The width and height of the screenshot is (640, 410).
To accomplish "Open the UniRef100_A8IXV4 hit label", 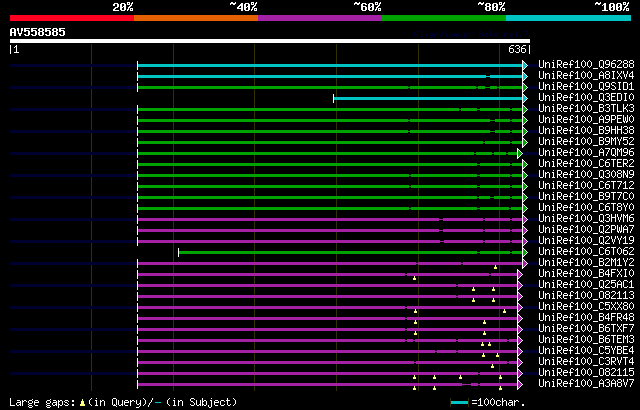I will [586, 75].
